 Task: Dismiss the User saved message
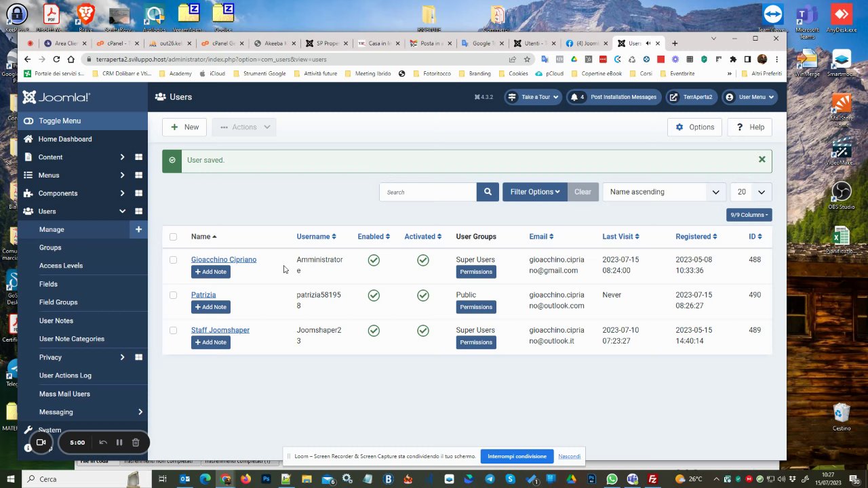[762, 159]
